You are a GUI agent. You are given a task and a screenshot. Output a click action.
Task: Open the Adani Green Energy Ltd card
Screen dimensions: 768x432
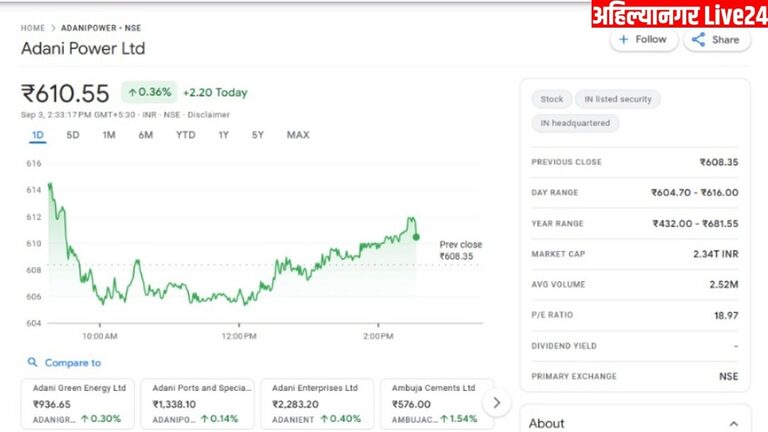(79, 403)
